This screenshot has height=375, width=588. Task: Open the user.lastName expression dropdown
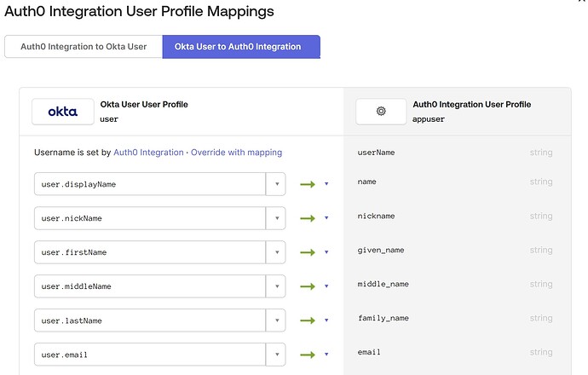(276, 320)
